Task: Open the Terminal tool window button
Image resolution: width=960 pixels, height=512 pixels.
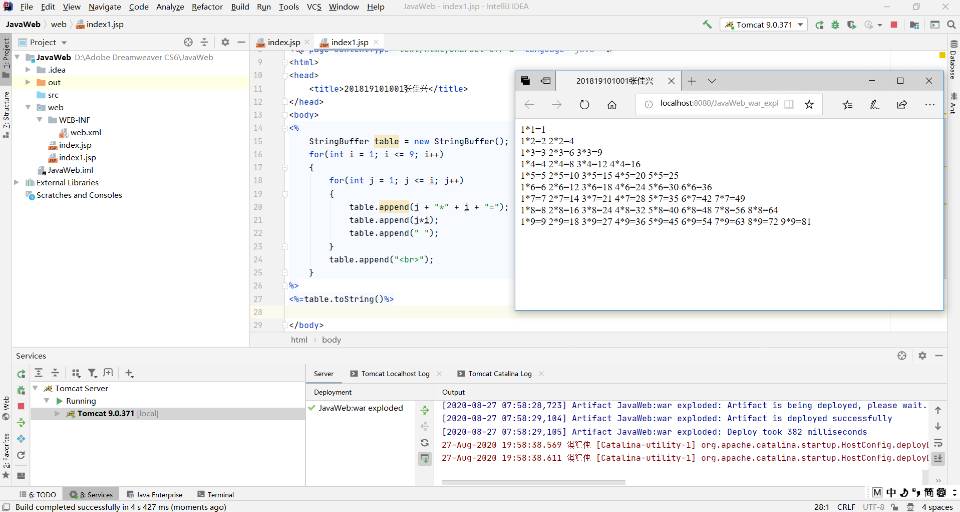Action: tap(216, 494)
